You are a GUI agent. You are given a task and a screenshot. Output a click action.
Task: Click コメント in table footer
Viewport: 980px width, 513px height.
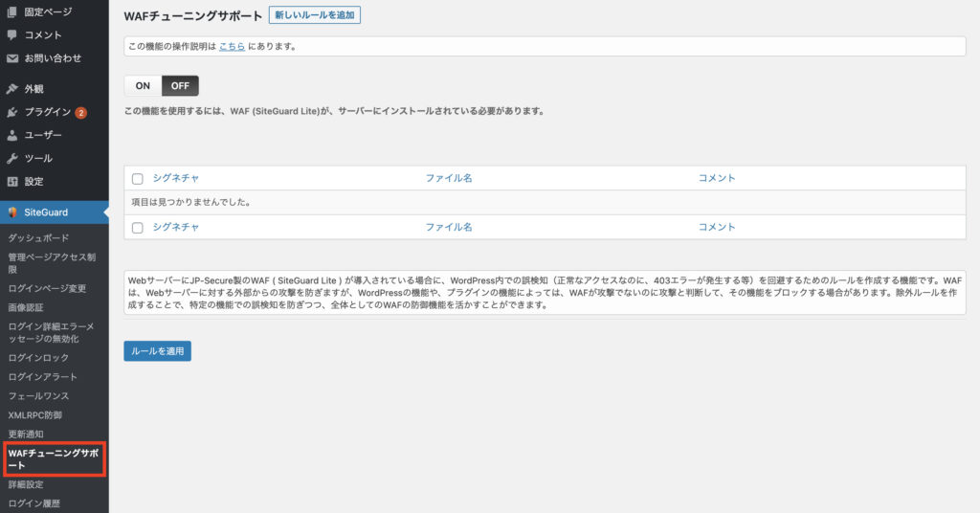(x=717, y=227)
